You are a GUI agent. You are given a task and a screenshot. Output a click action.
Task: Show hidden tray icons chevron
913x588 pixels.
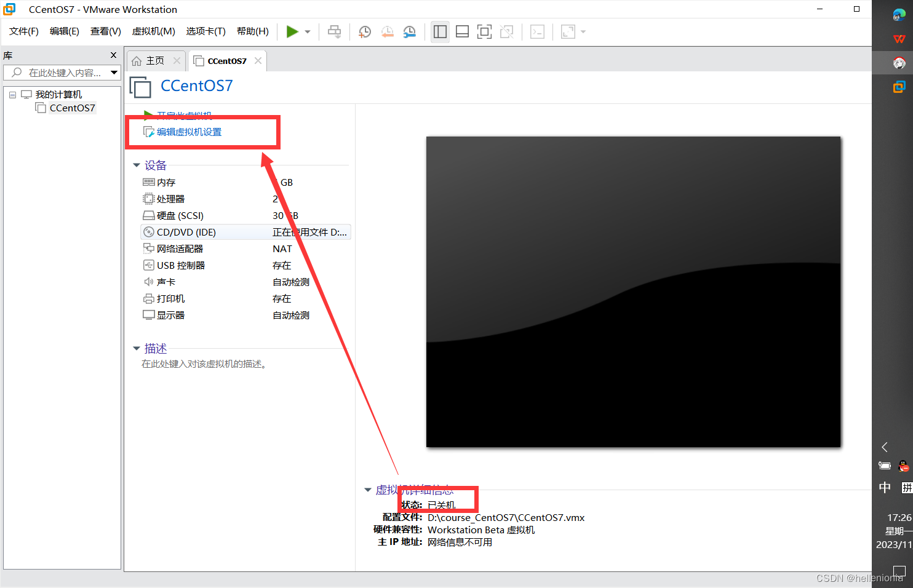pos(885,447)
